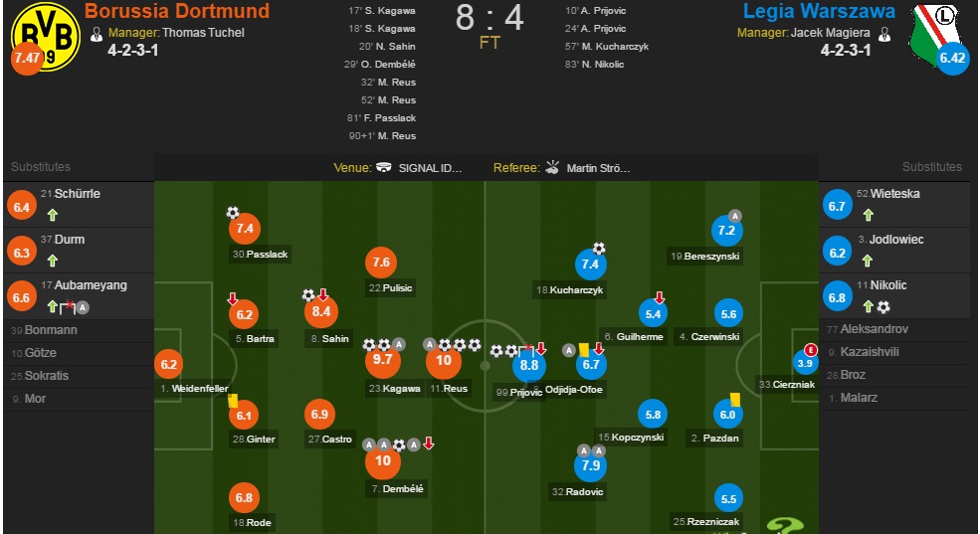Click the yellow card icon above Pazdan

click(735, 399)
